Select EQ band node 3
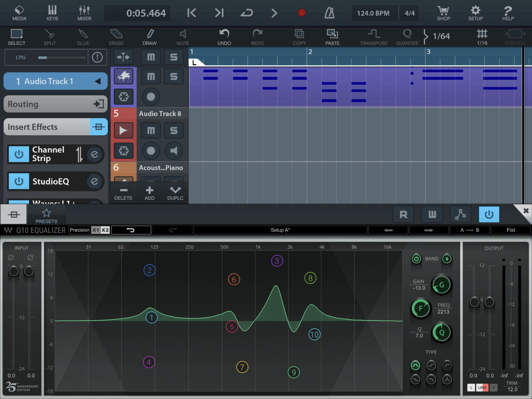Viewport: 532px width, 399px height. pos(277,261)
